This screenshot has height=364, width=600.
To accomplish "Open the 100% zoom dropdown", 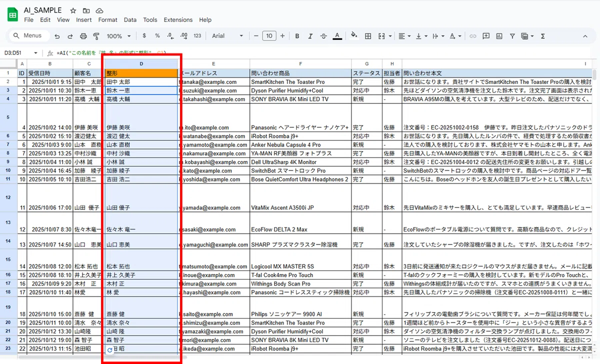I will click(x=118, y=36).
